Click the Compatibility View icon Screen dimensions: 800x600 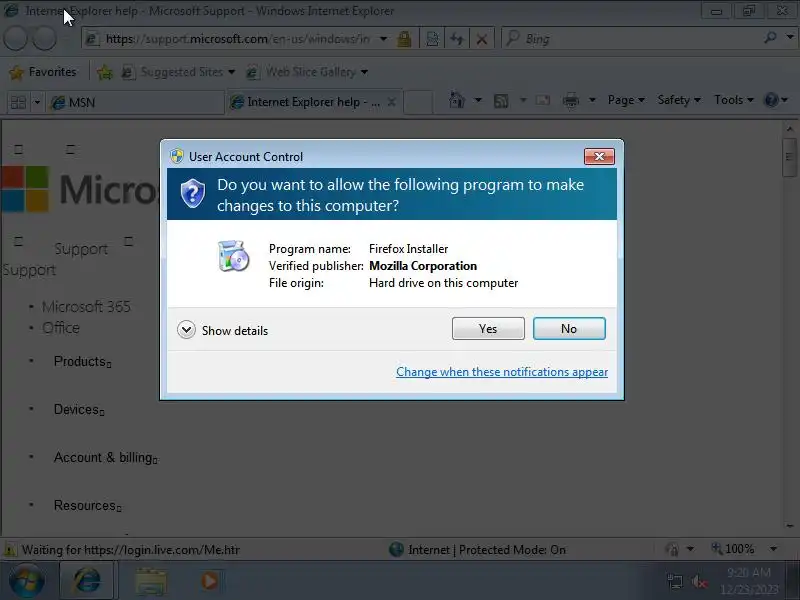[x=432, y=39]
